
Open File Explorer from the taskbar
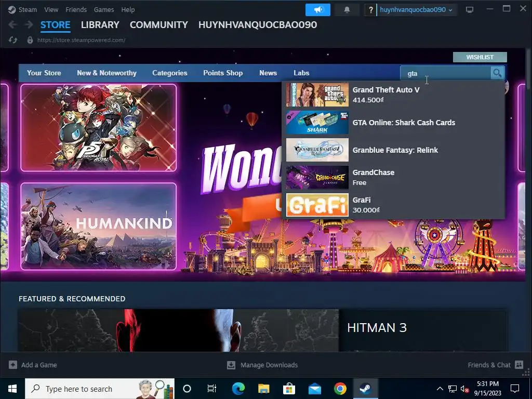(x=263, y=389)
